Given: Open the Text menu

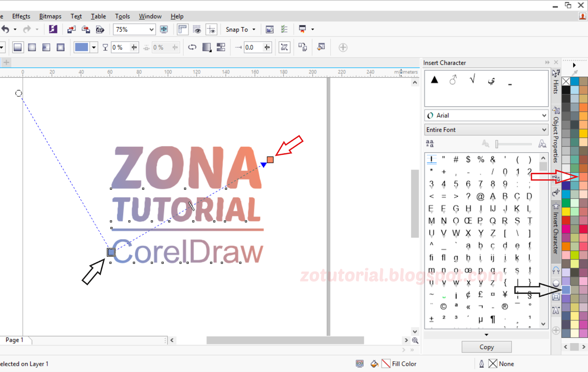Looking at the screenshot, I should (76, 16).
